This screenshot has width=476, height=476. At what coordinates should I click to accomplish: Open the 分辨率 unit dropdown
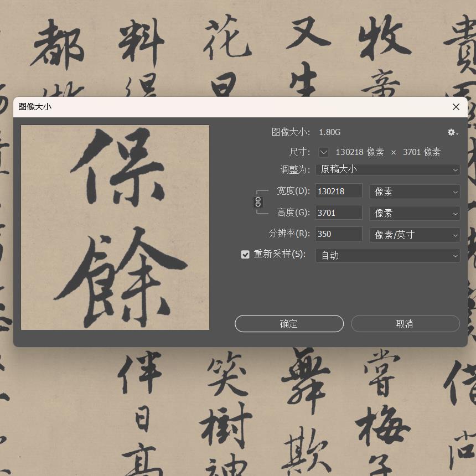[415, 235]
